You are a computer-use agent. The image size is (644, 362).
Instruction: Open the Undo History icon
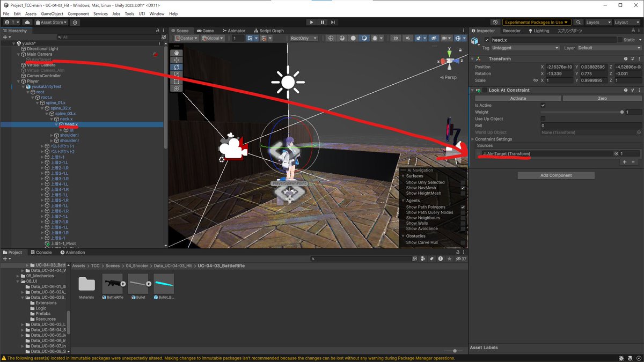tap(494, 23)
